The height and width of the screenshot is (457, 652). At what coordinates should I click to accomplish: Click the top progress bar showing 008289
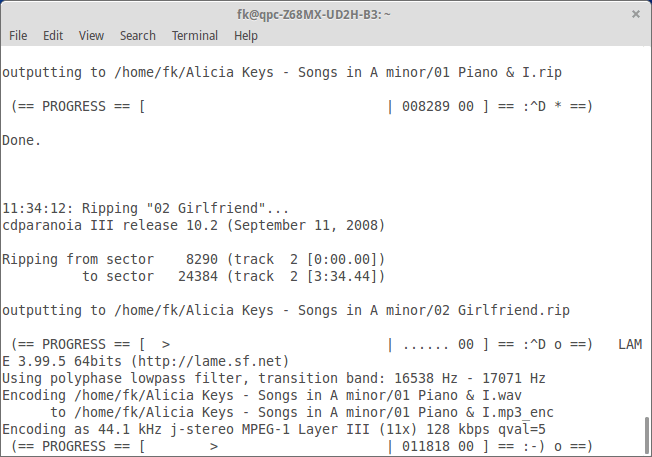tap(300, 106)
